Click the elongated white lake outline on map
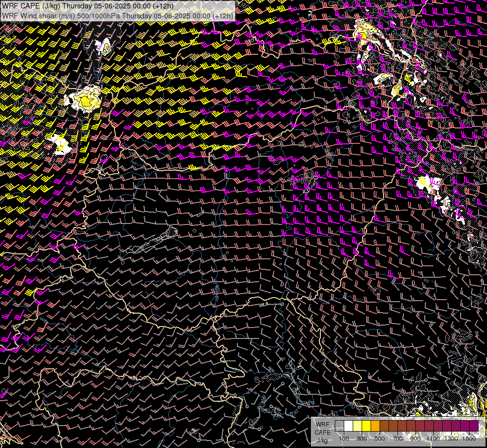This screenshot has width=487, height=448. click(152, 240)
